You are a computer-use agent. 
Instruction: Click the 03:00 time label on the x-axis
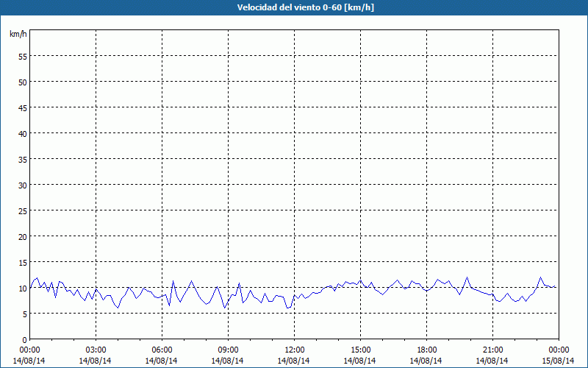[96, 350]
